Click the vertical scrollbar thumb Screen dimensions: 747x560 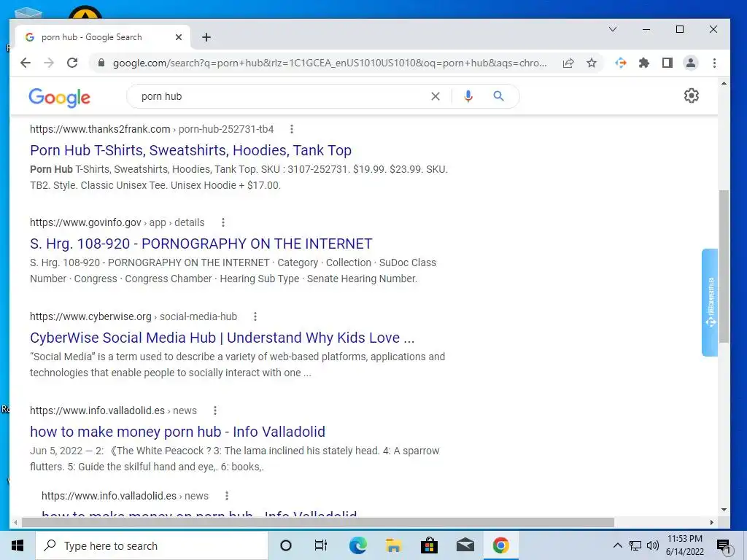[x=724, y=266]
